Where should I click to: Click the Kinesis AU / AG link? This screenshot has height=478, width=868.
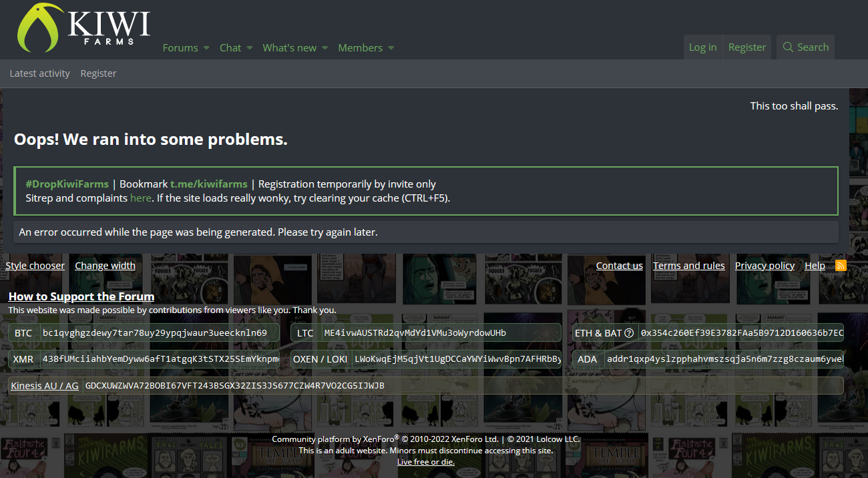click(45, 386)
